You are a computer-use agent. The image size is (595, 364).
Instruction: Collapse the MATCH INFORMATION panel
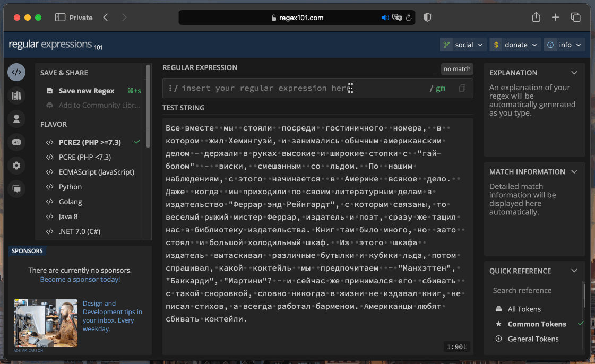pos(574,171)
